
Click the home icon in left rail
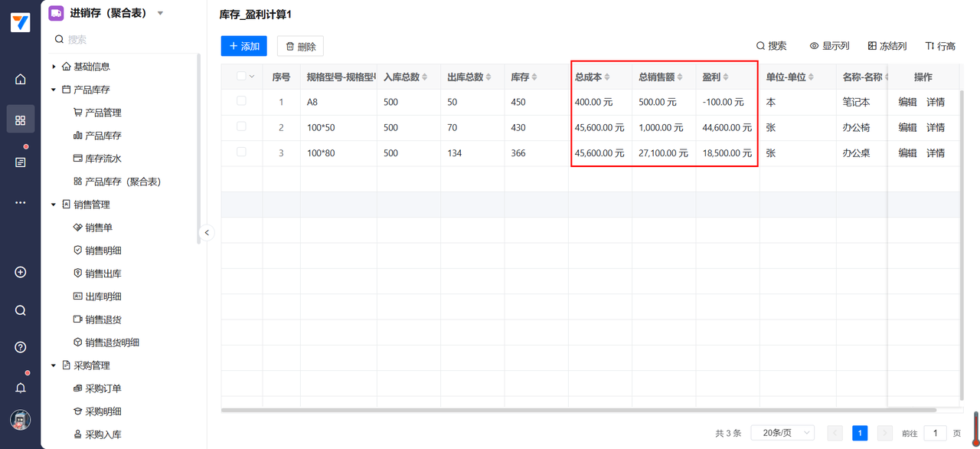point(21,80)
